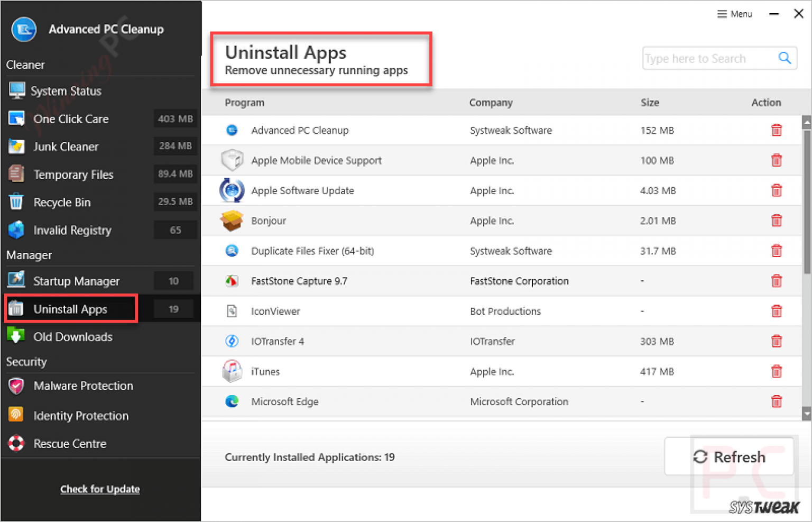Minimize the Advanced PC Cleanup window
The image size is (812, 522).
[774, 14]
